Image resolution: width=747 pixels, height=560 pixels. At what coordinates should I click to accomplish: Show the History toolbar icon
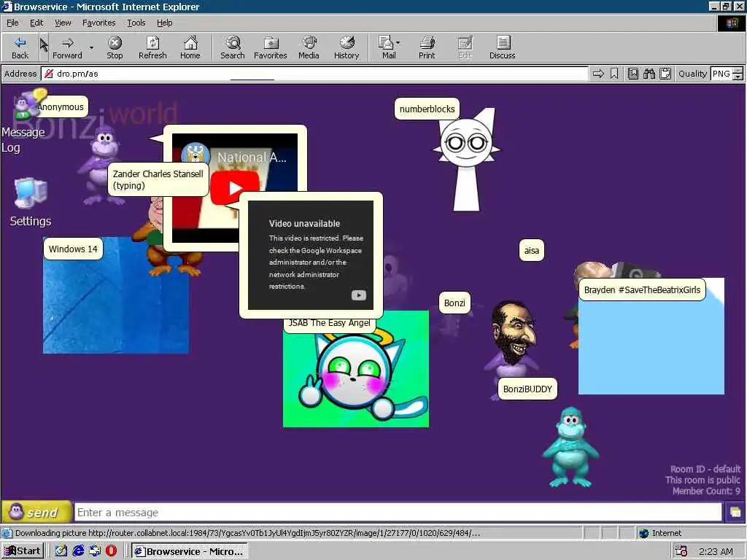(347, 47)
